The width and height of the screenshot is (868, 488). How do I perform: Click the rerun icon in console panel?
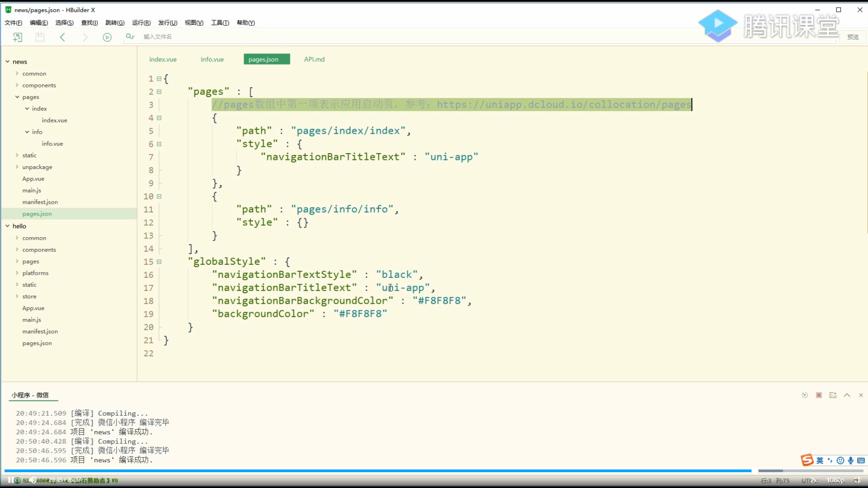click(805, 395)
